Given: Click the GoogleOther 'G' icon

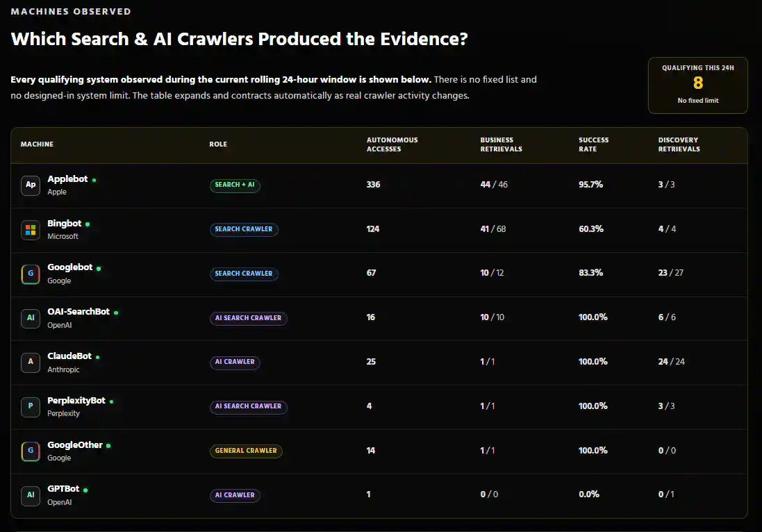Looking at the screenshot, I should (30, 451).
